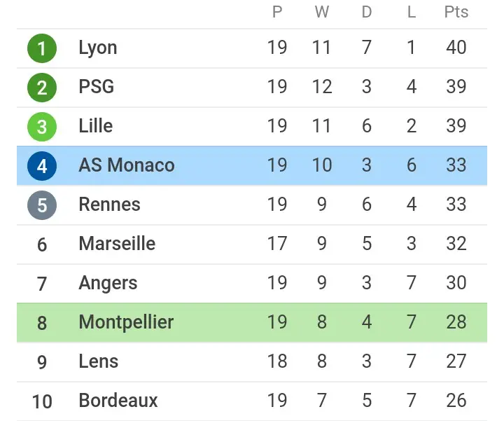Click the D column header
Viewport: 504px width, 421px height.
coord(366,12)
